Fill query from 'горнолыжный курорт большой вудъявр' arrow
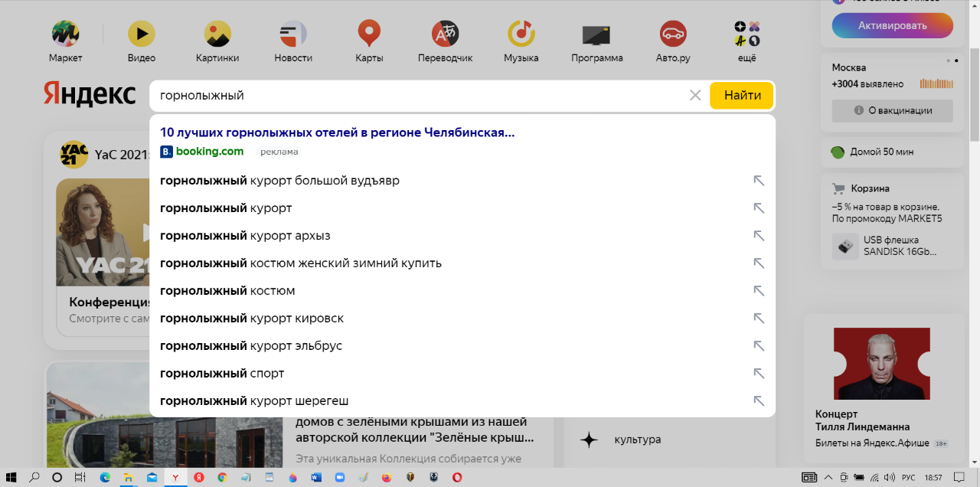 pyautogui.click(x=759, y=181)
